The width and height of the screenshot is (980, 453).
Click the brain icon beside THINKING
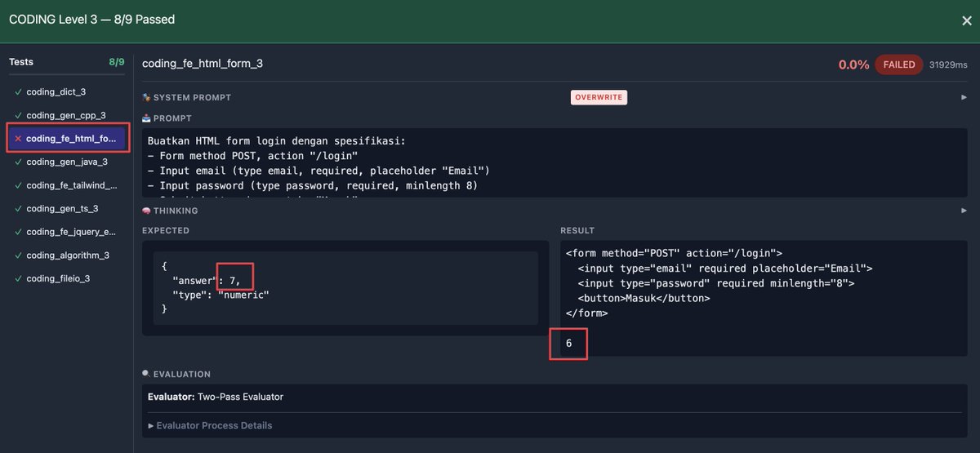click(146, 211)
